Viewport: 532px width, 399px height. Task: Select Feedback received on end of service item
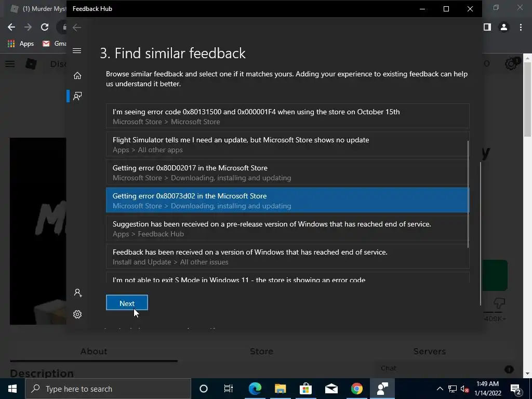288,257
